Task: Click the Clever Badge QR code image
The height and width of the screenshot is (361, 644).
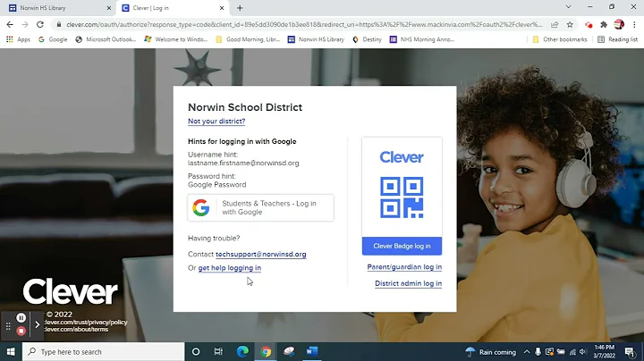Action: pyautogui.click(x=402, y=197)
